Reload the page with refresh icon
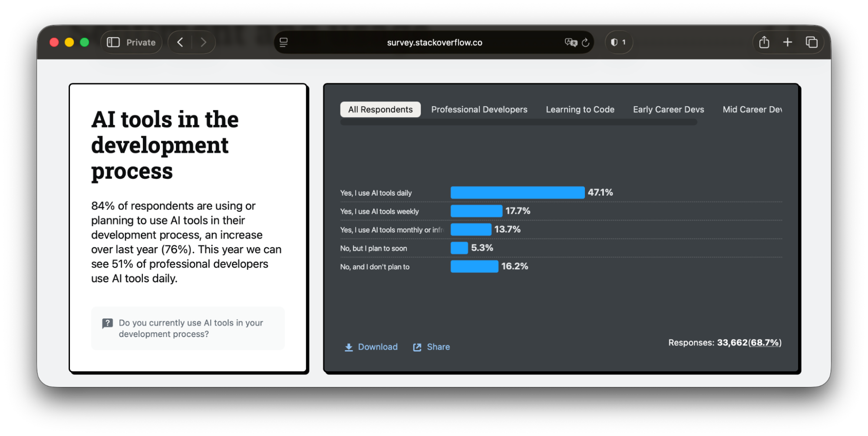The image size is (868, 436). coord(585,42)
